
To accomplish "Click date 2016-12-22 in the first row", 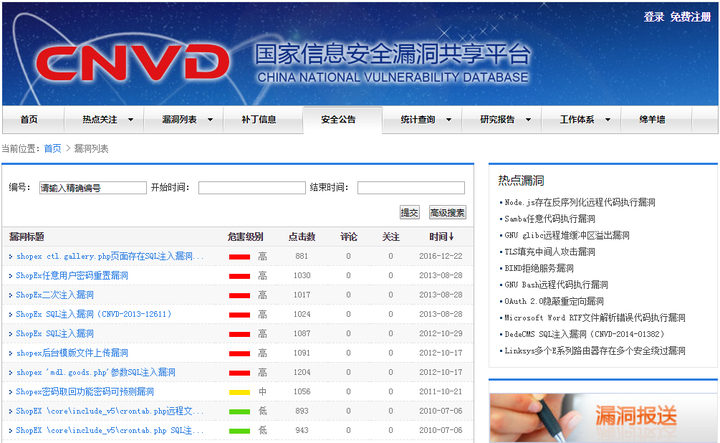I will [441, 256].
